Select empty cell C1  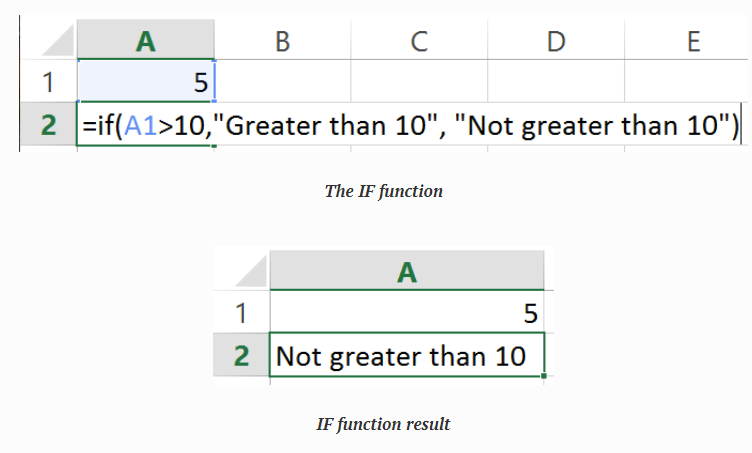point(419,82)
